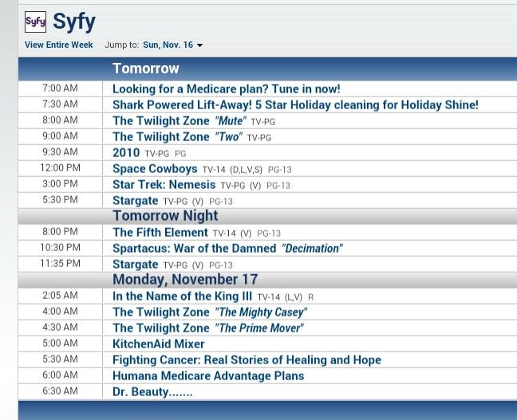Open the Star Trek: Nemesis listing
The image size is (517, 420).
(164, 184)
